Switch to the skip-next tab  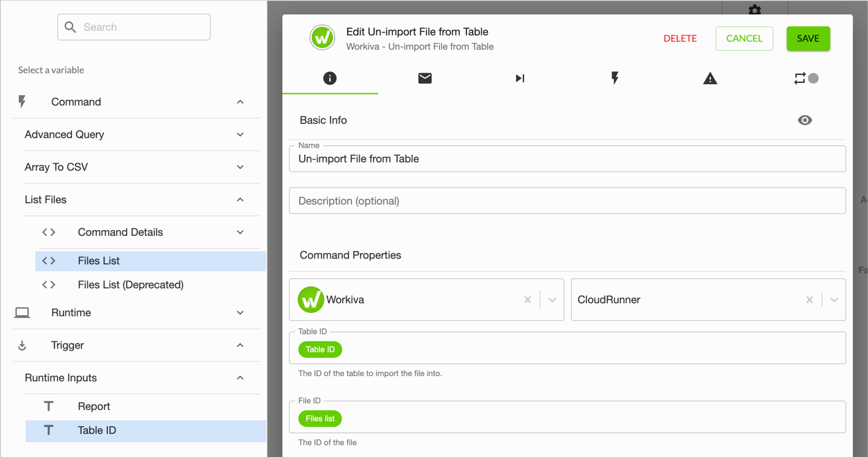[x=520, y=78]
